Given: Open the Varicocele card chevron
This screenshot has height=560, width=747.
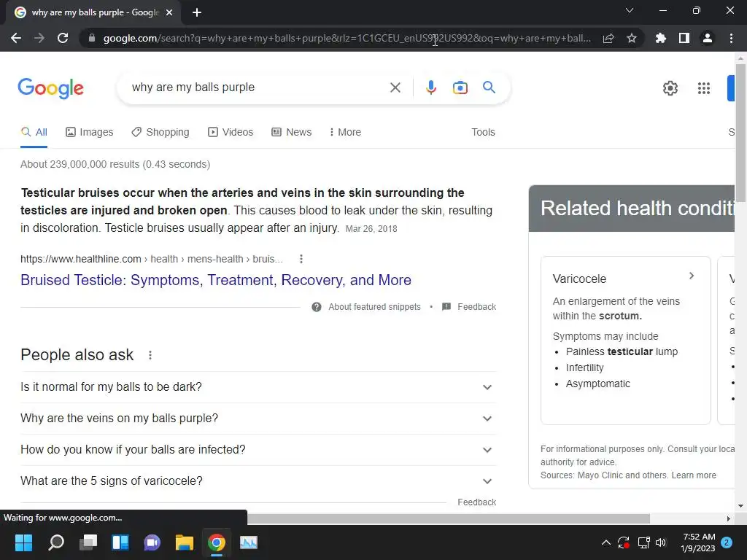Looking at the screenshot, I should click(x=692, y=276).
